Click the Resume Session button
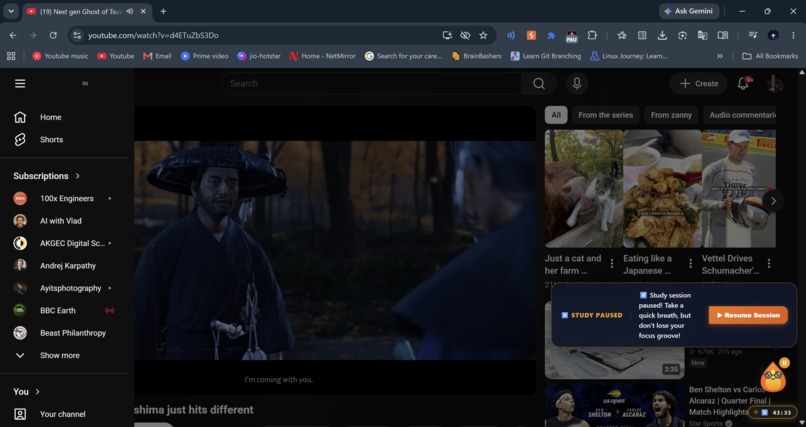806x427 pixels. (748, 315)
